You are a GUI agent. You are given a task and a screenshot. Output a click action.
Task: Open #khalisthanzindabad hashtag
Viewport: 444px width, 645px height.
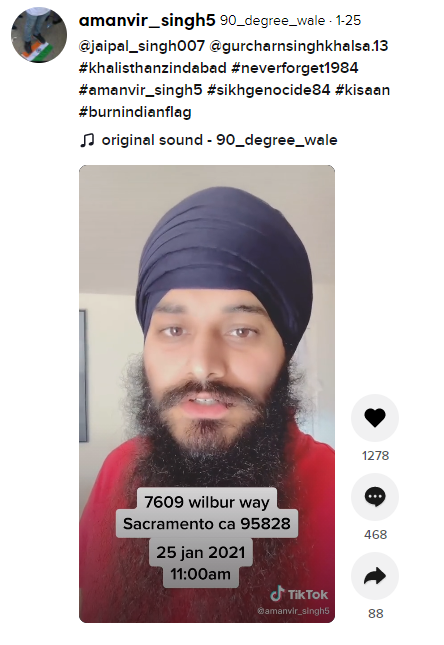coord(153,68)
